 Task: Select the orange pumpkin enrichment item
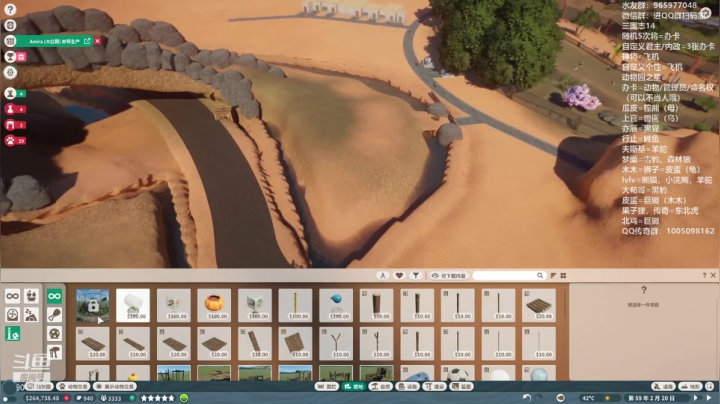[x=214, y=305]
